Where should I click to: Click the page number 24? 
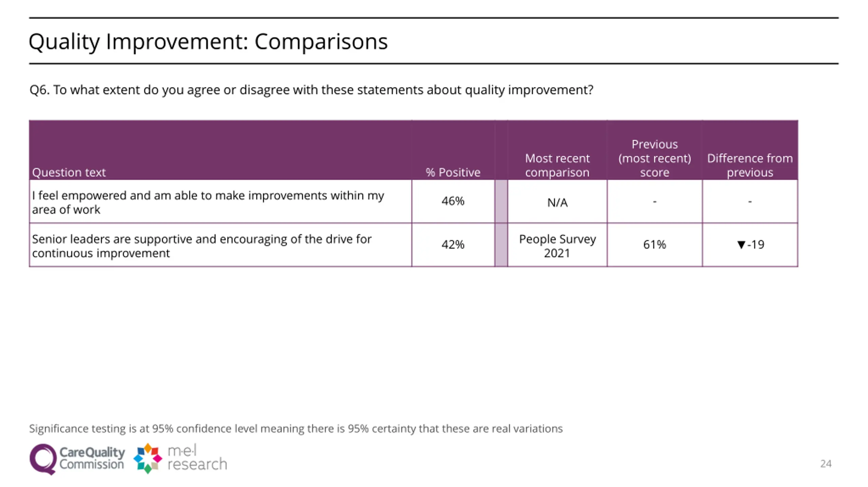click(x=826, y=464)
